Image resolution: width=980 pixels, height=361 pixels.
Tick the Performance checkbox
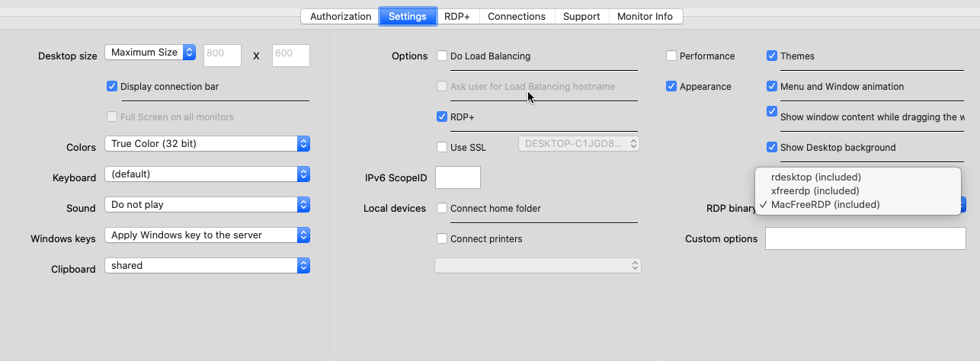tap(671, 56)
